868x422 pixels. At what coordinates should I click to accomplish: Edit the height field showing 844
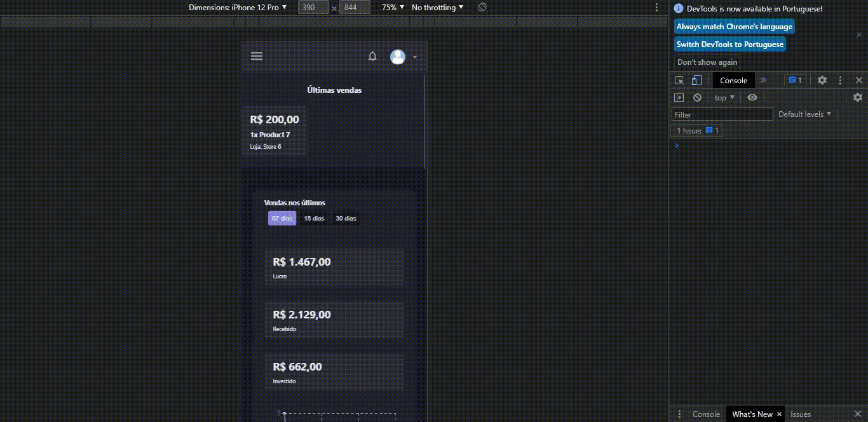point(355,8)
